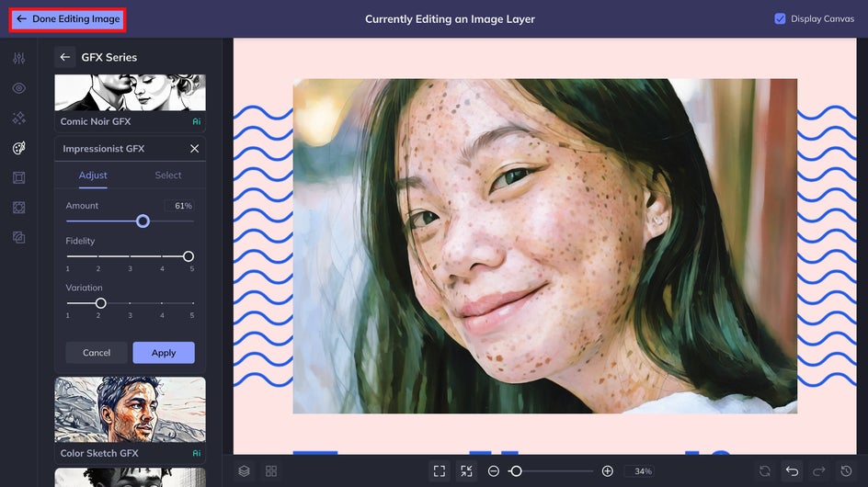This screenshot has width=868, height=487.
Task: Open the grid view icon in bottom bar
Action: point(271,471)
